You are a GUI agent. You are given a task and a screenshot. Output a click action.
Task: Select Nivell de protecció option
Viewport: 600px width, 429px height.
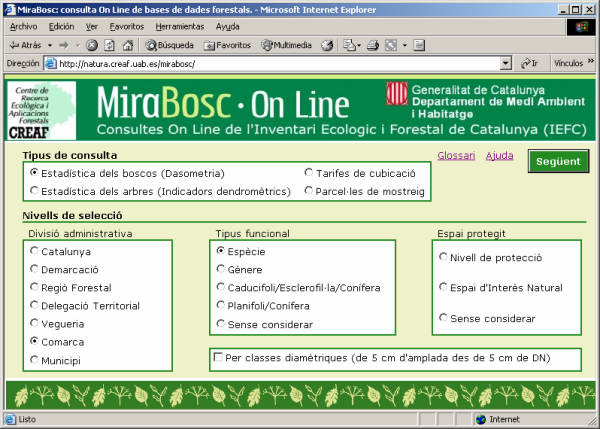click(443, 256)
